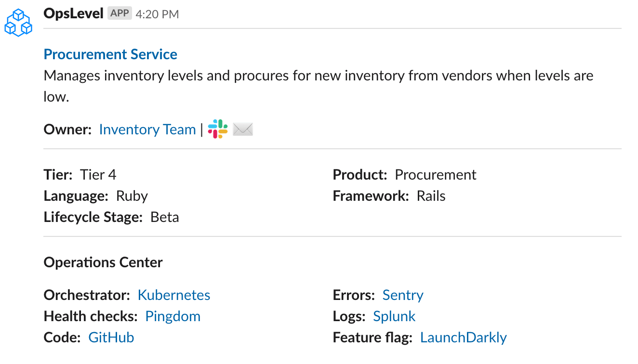Screen dimensions: 638x364
Task: Click the 'Logs:' label
Action: point(349,316)
